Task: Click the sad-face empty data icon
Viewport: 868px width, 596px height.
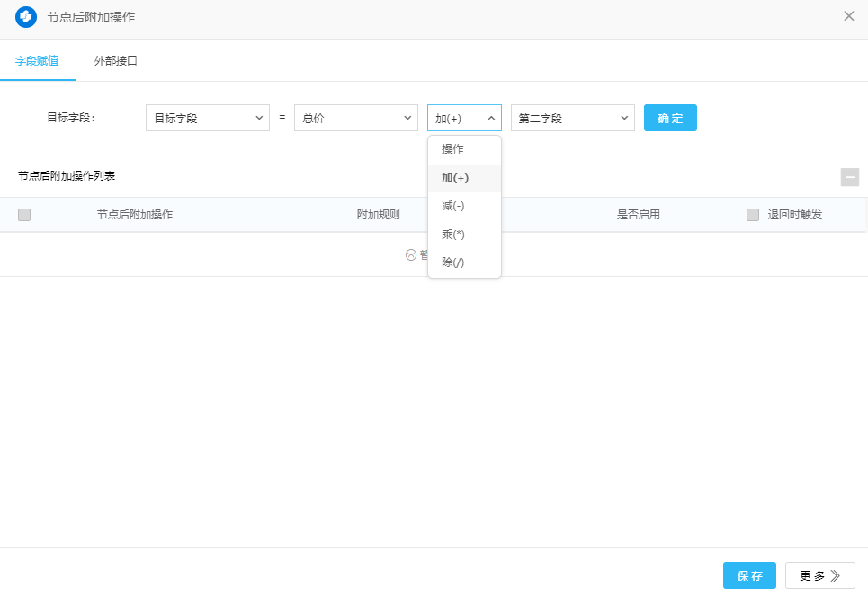Action: pos(411,255)
